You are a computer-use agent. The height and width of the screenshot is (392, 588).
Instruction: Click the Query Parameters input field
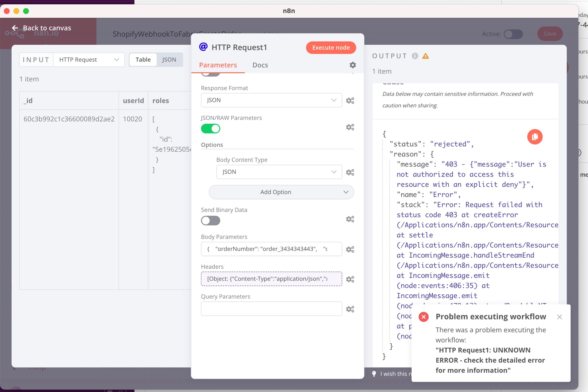[271, 309]
